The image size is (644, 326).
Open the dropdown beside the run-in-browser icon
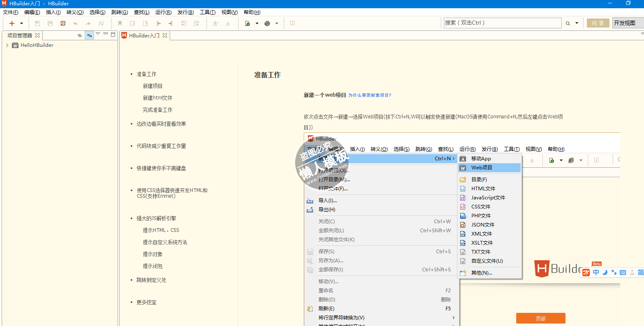(257, 23)
